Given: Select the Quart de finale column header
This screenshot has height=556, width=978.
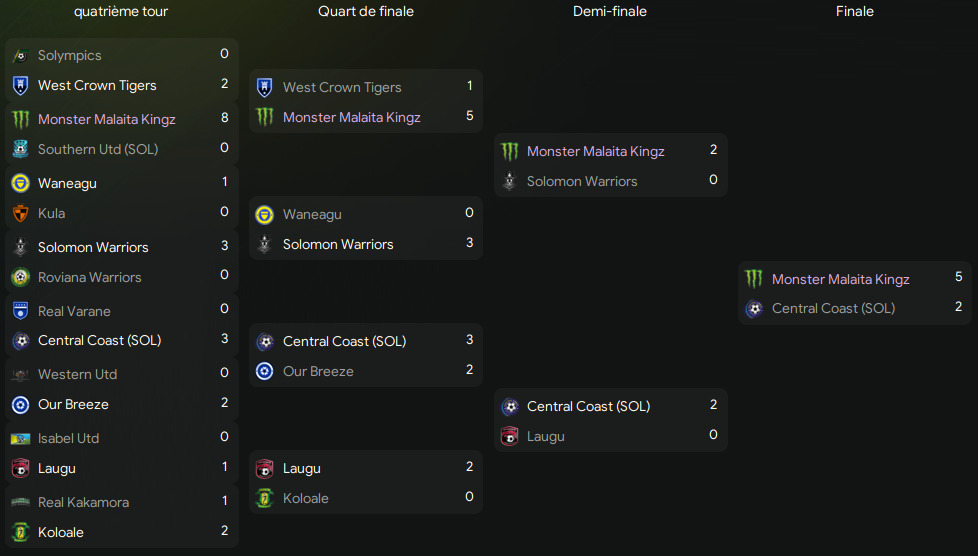Looking at the screenshot, I should tap(366, 11).
